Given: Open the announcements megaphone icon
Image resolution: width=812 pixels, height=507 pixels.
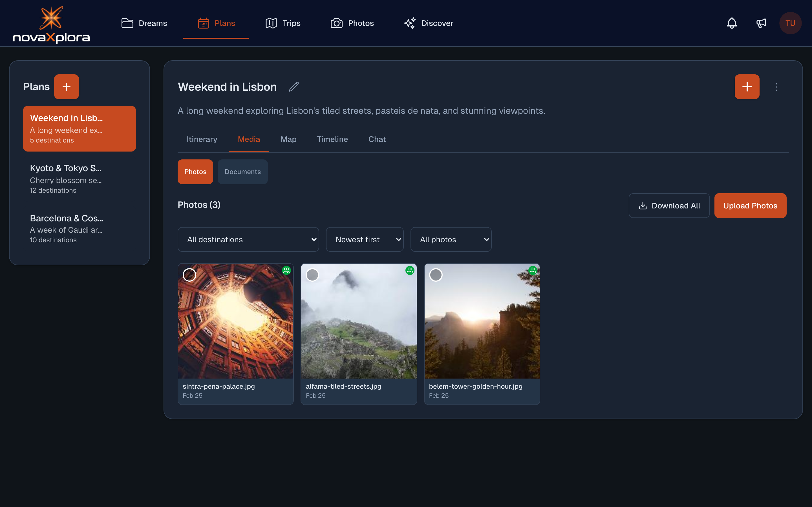Looking at the screenshot, I should (x=761, y=23).
